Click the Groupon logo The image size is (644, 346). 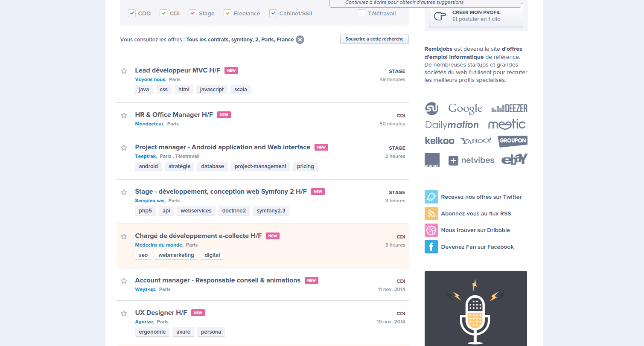[513, 141]
